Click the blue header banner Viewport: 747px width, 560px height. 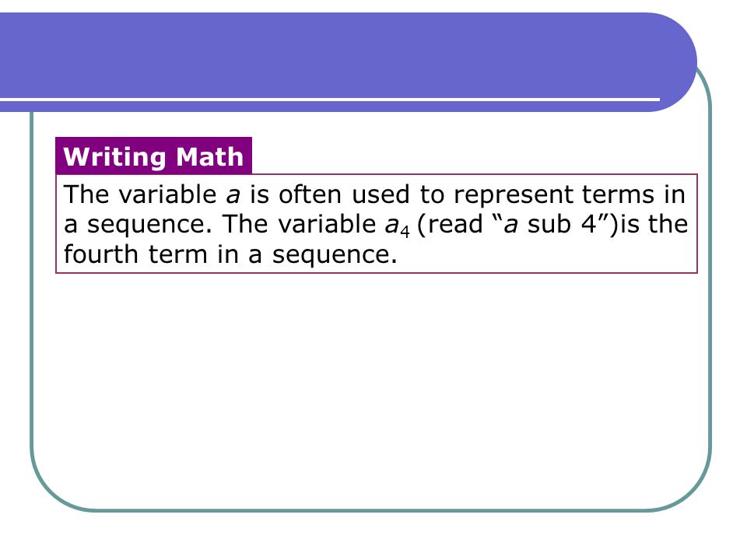pyautogui.click(x=348, y=62)
